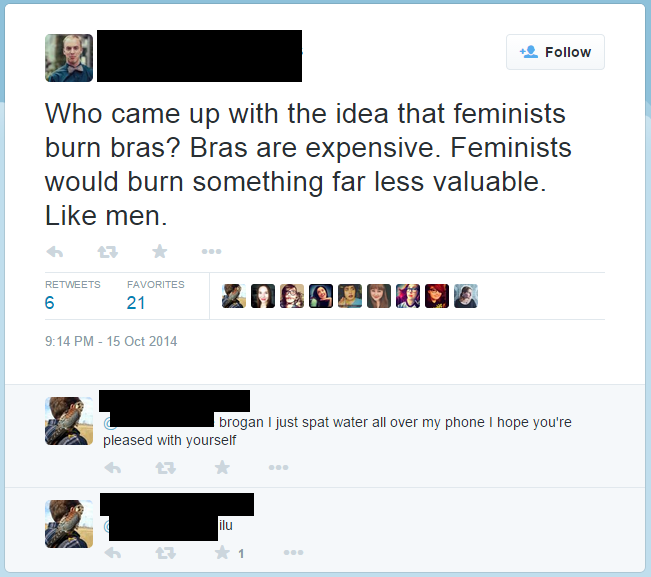The image size is (651, 577).
Task: View the 21 favorites count
Action: click(x=136, y=303)
